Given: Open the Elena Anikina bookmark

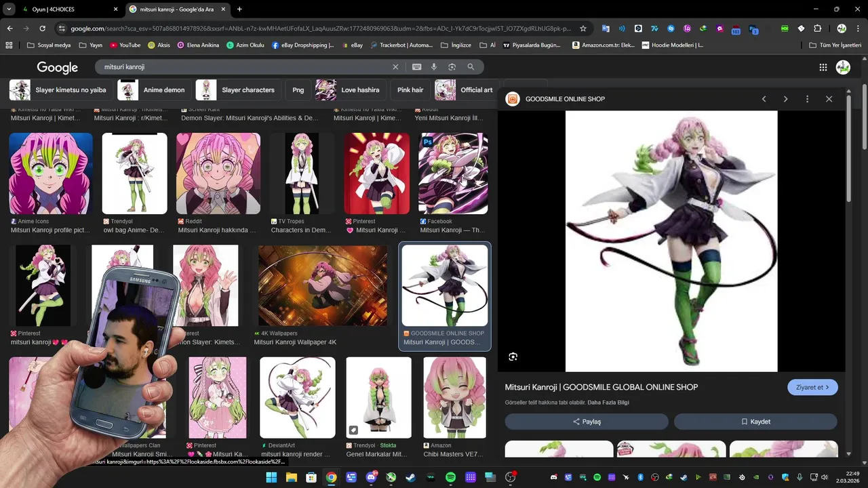Looking at the screenshot, I should [198, 45].
